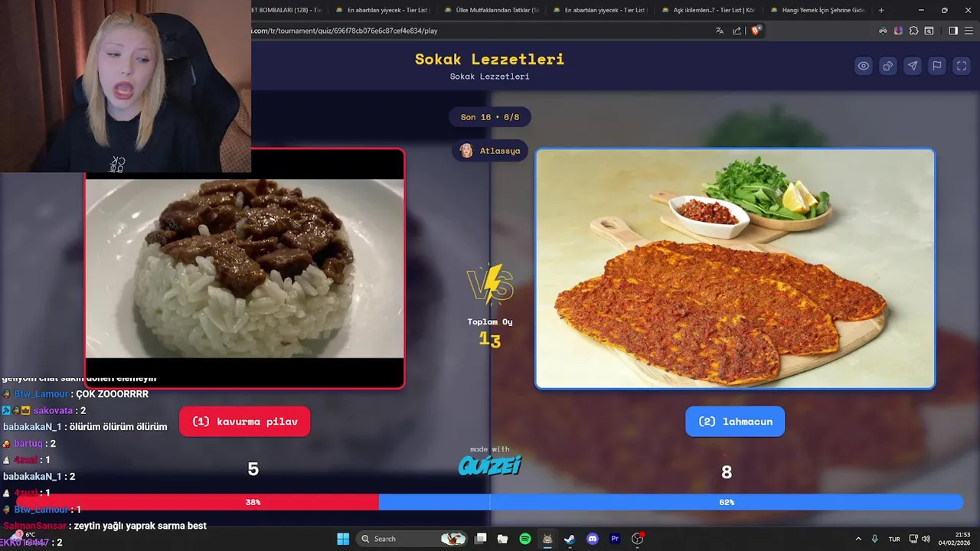Click the taskbar Search box
Viewport: 980px width, 551px height.
click(413, 539)
